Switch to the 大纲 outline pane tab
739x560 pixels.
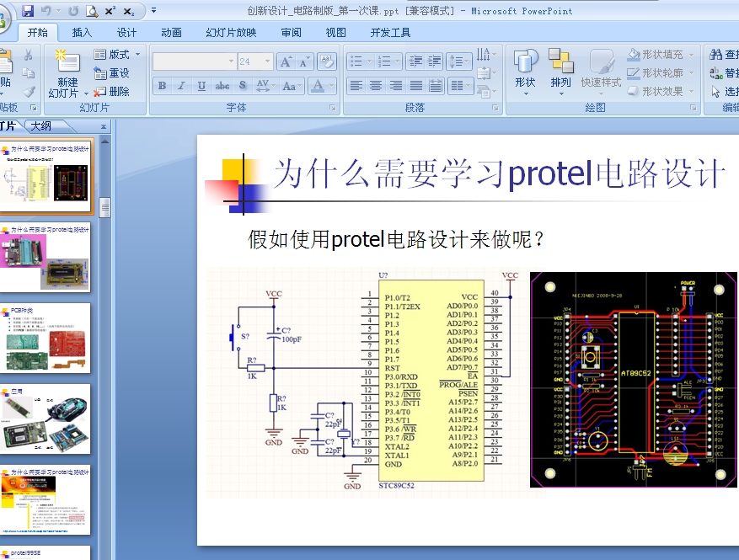[x=41, y=126]
